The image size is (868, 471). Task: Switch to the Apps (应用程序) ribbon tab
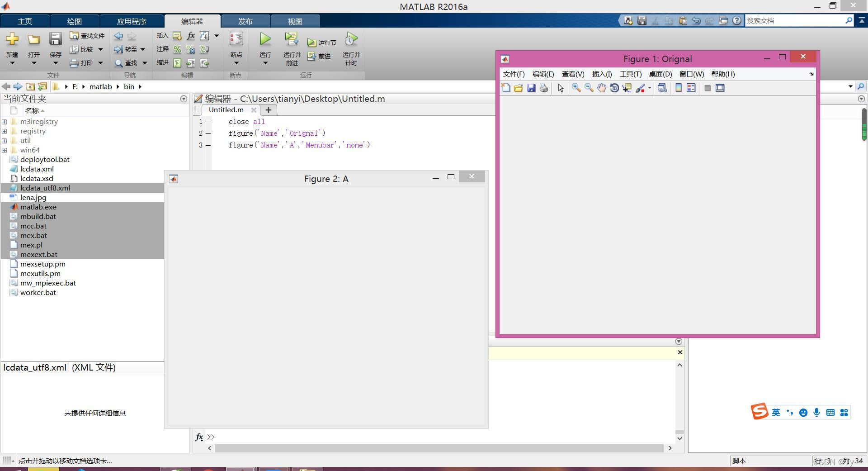tap(132, 21)
